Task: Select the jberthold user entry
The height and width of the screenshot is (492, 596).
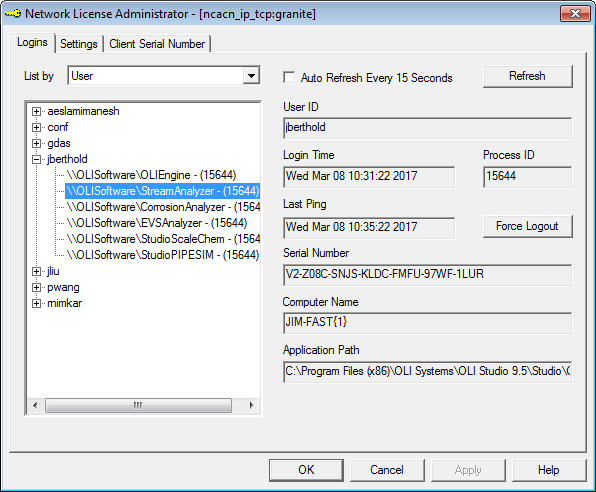Action: point(67,159)
